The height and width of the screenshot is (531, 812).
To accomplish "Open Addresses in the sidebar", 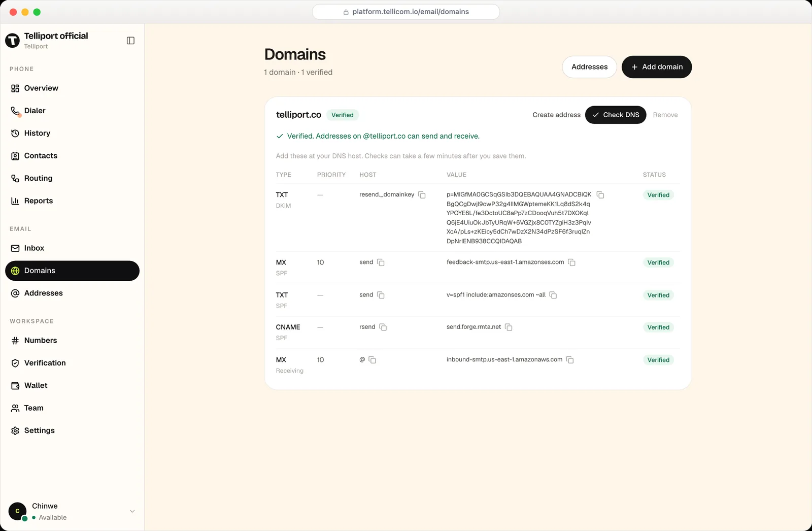I will pyautogui.click(x=72, y=293).
